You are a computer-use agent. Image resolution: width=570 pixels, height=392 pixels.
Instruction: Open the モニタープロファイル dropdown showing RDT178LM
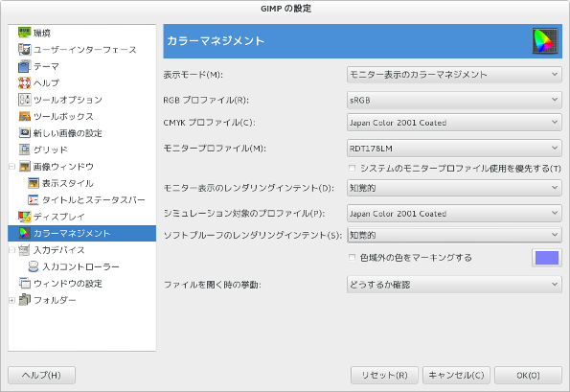(x=454, y=149)
